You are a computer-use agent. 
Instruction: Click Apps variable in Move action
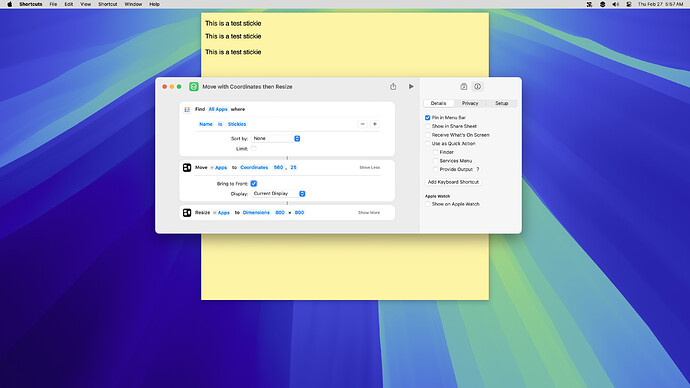219,168
